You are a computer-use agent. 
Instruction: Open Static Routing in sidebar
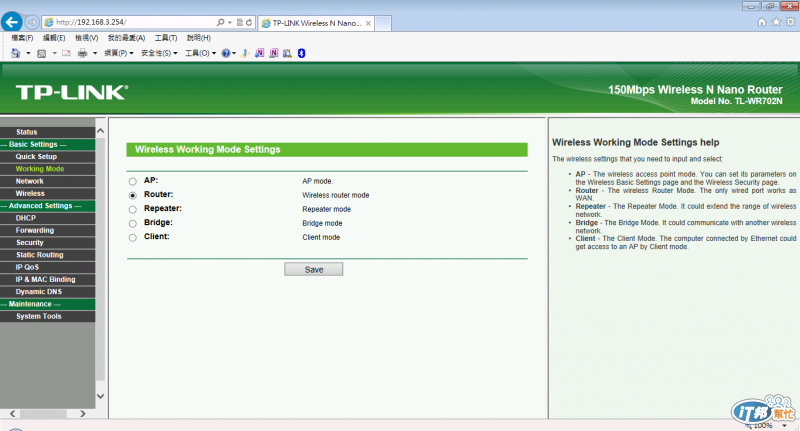[x=47, y=255]
